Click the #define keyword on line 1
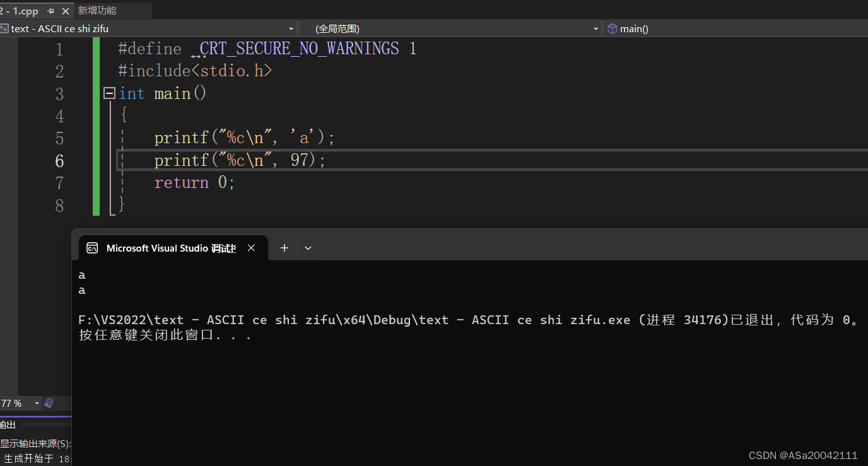 [150, 49]
